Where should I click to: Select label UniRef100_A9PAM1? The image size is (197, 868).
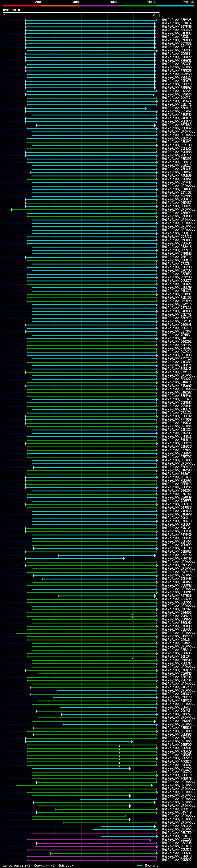(177, 61)
